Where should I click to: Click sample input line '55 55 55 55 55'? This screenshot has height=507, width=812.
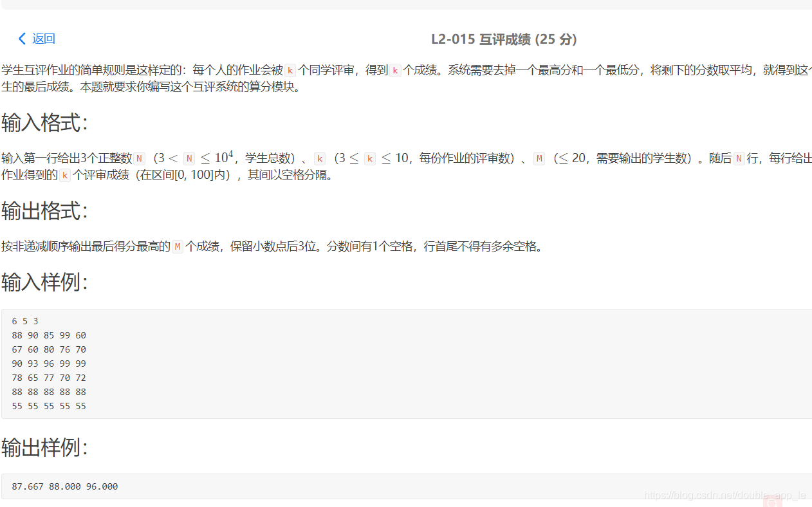tap(49, 406)
